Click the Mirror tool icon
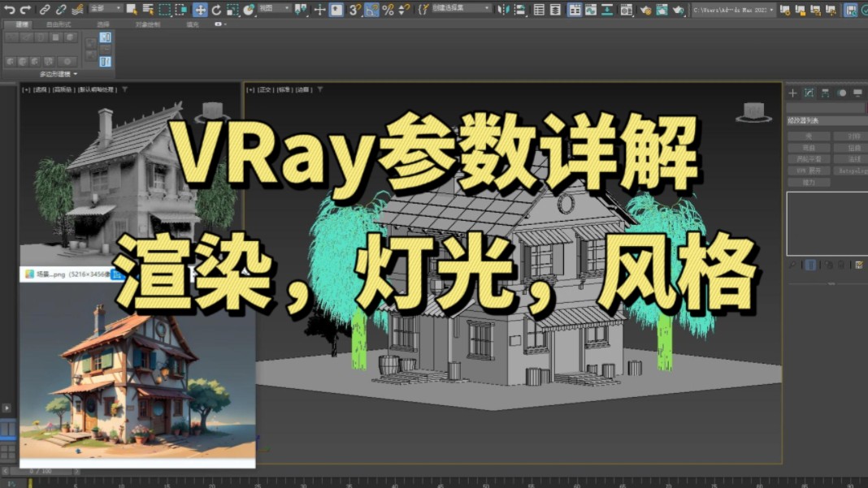 pyautogui.click(x=502, y=10)
